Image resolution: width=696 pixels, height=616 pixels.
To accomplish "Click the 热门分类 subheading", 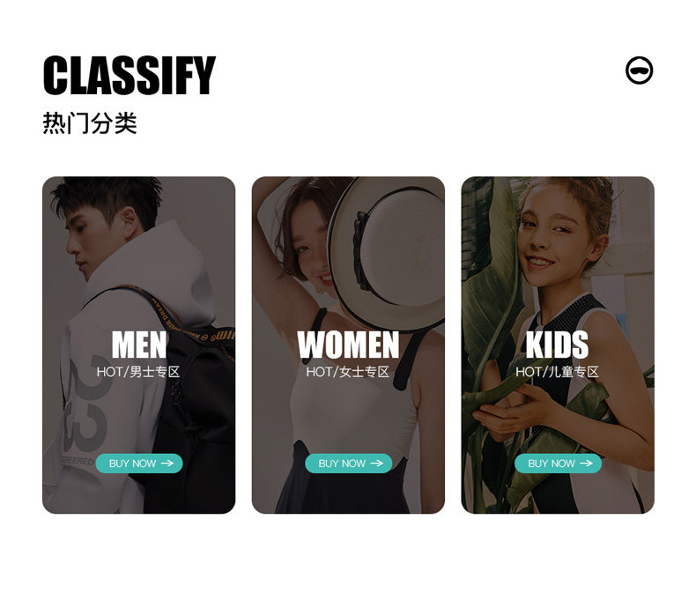I will click(90, 123).
